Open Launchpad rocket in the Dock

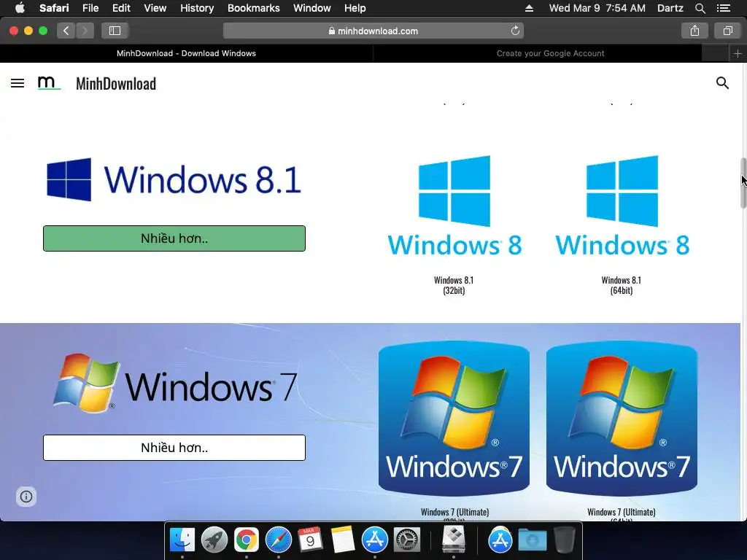coord(214,540)
